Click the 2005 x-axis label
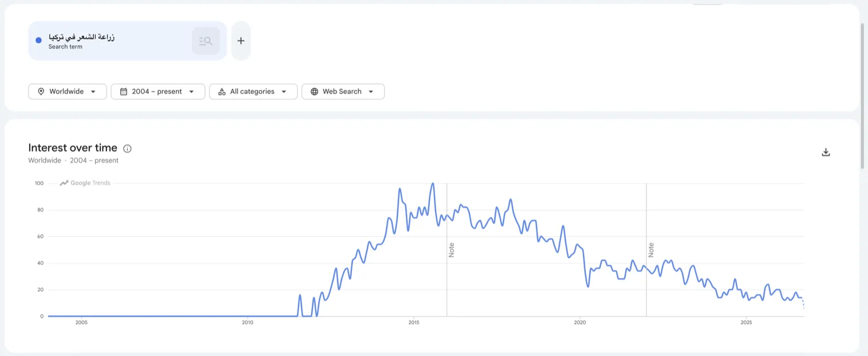This screenshot has height=356, width=868. (x=81, y=323)
